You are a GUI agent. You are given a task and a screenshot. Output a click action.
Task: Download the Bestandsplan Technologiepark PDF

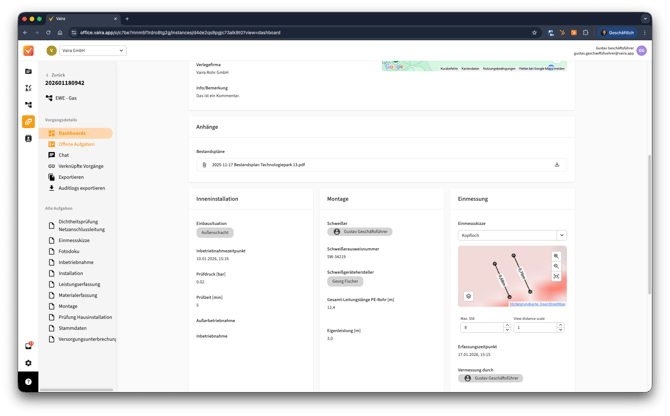click(557, 165)
